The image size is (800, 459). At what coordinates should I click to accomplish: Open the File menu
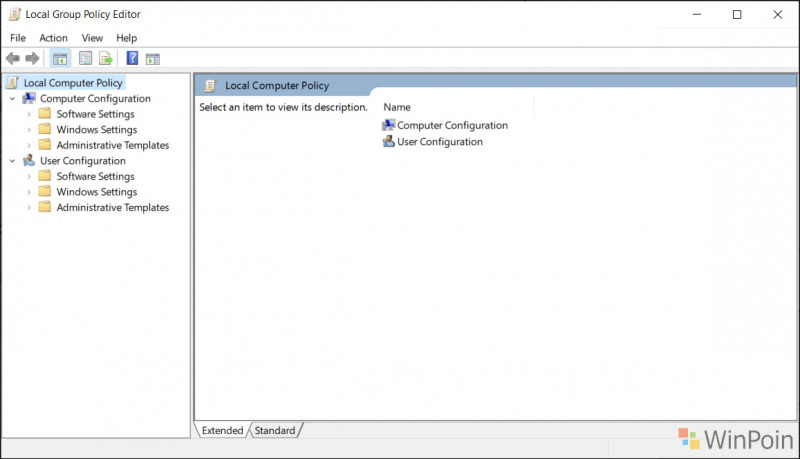pos(18,38)
